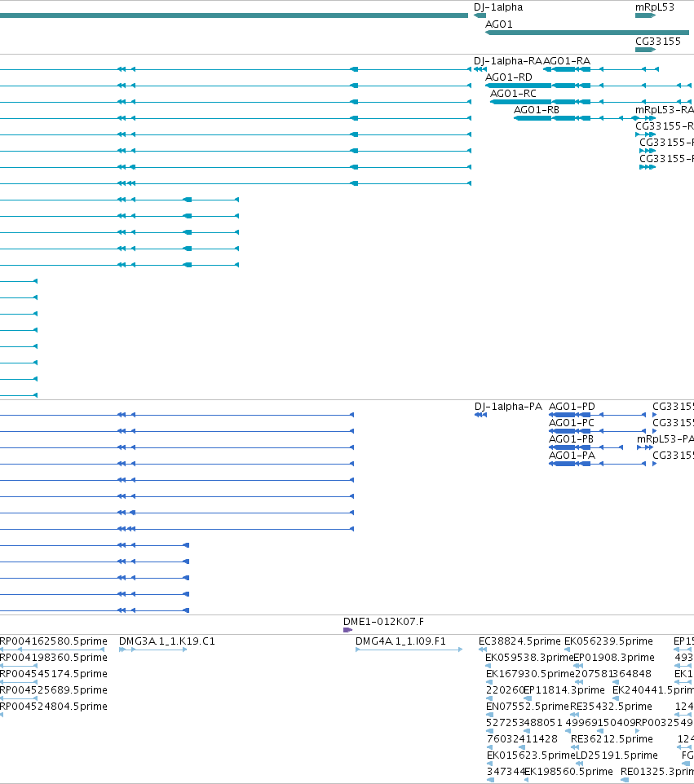Click the AGO1-RC transcript exon bar
The image size is (694, 784).
[x=520, y=102]
